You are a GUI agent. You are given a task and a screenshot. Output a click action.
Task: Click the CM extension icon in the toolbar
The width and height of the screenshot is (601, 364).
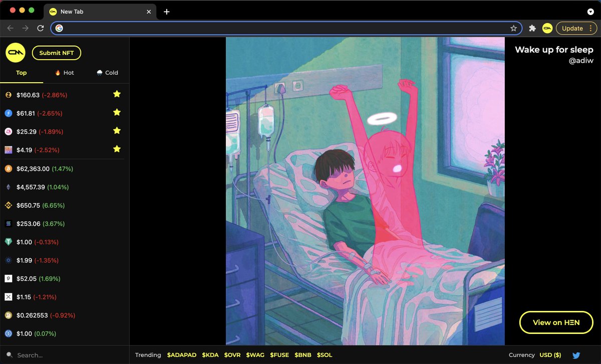547,29
